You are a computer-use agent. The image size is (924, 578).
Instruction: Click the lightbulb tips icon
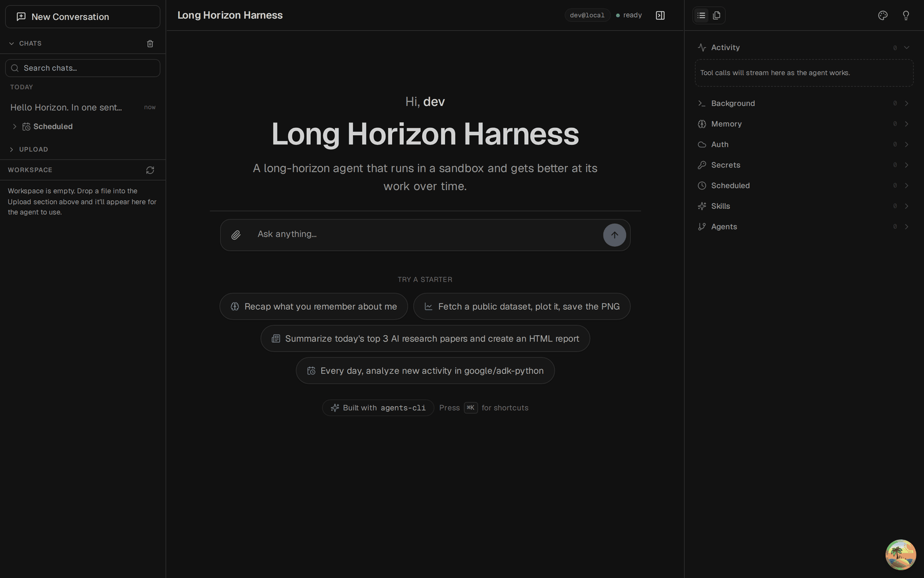pyautogui.click(x=906, y=16)
